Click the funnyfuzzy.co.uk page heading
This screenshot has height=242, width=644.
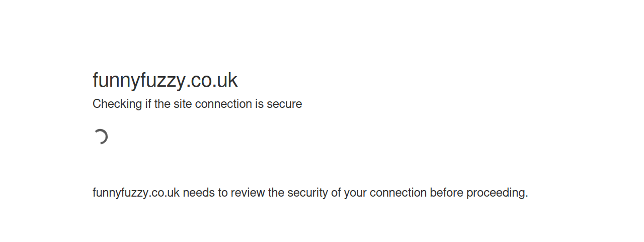point(165,80)
